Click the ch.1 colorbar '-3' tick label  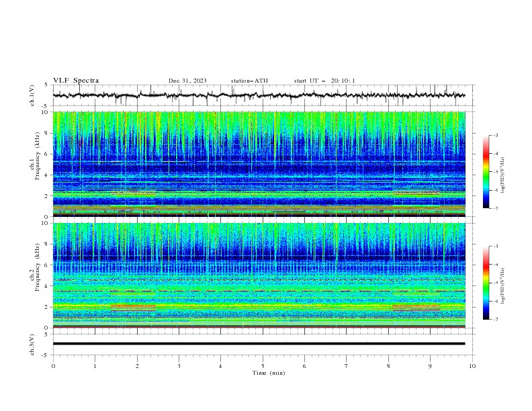click(495, 135)
